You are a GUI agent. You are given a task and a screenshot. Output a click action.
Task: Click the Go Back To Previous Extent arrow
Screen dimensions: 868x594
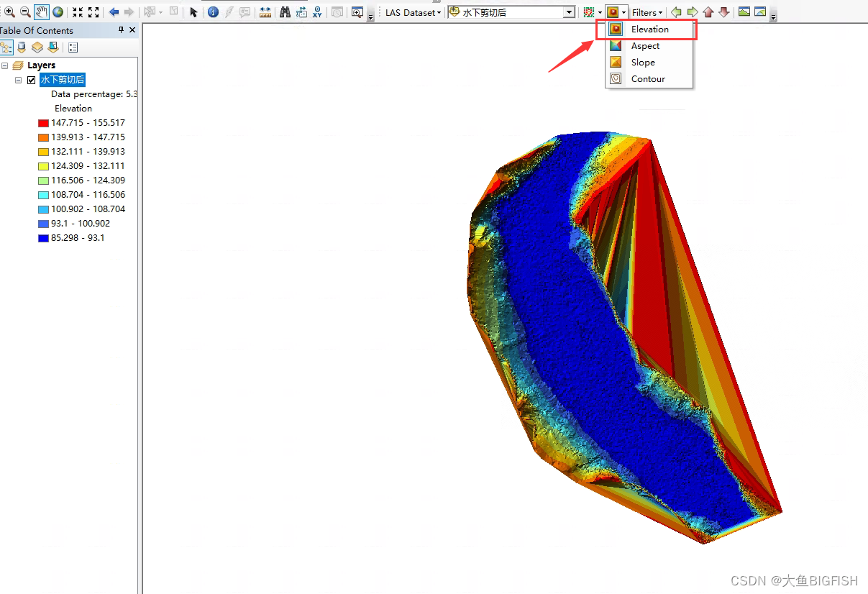pos(114,12)
